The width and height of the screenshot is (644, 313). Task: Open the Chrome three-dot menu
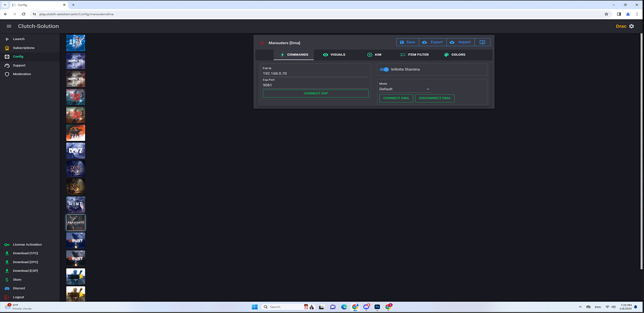click(637, 14)
